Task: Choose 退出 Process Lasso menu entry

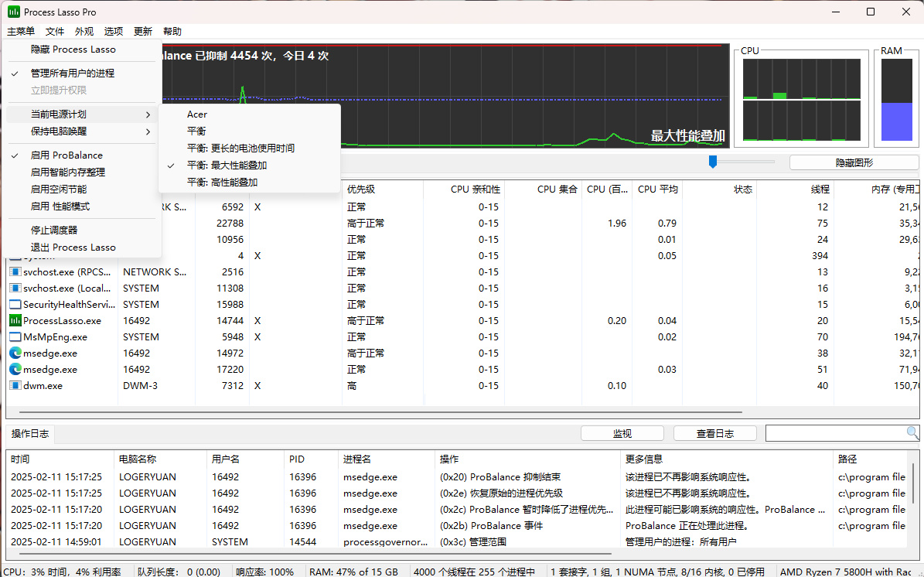Action: click(84, 247)
